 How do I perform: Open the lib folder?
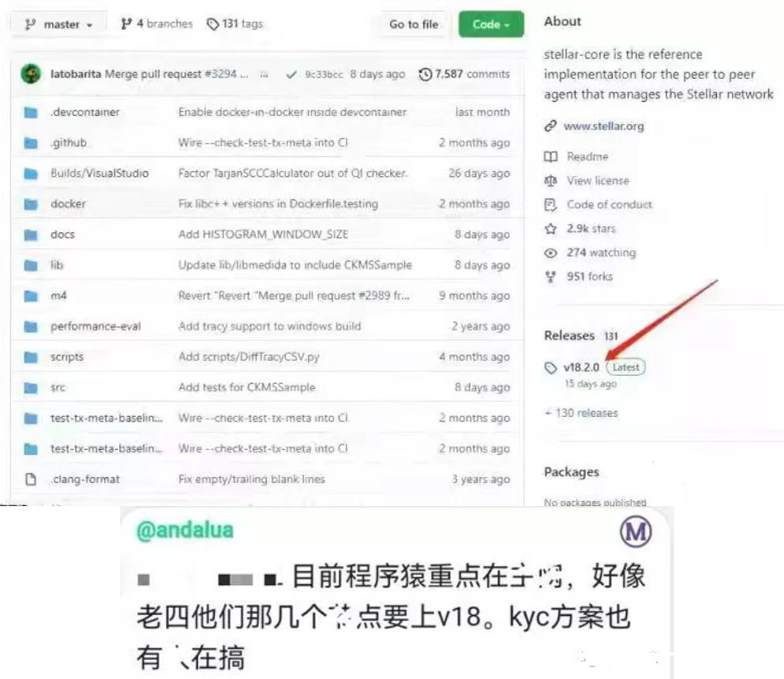coord(57,264)
